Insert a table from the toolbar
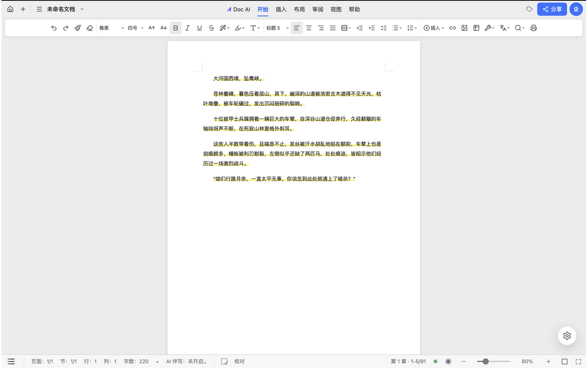The width and height of the screenshot is (588, 368). tap(476, 28)
